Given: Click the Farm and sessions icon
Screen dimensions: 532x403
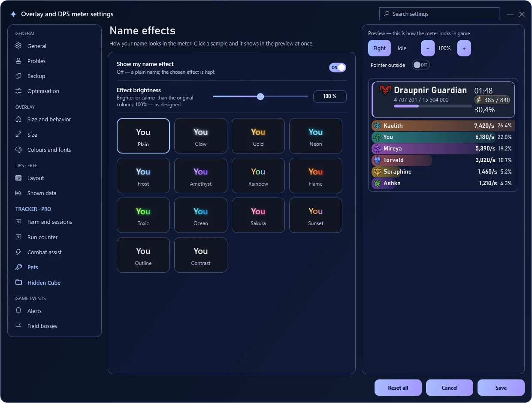Looking at the screenshot, I should click(18, 222).
